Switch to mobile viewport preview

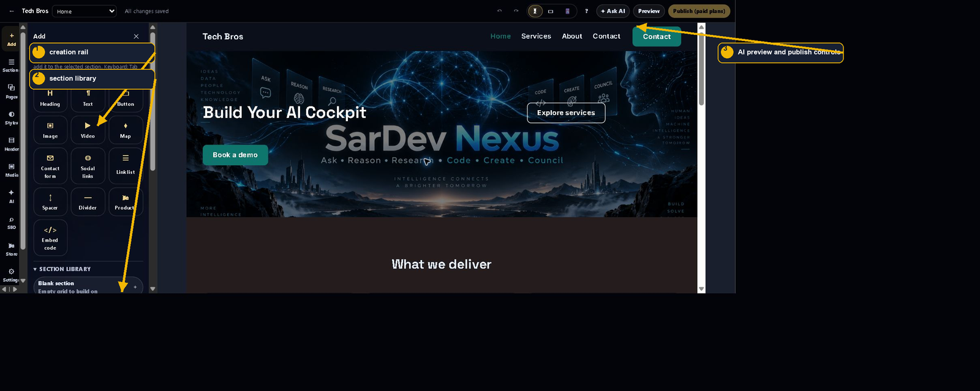[x=567, y=11]
